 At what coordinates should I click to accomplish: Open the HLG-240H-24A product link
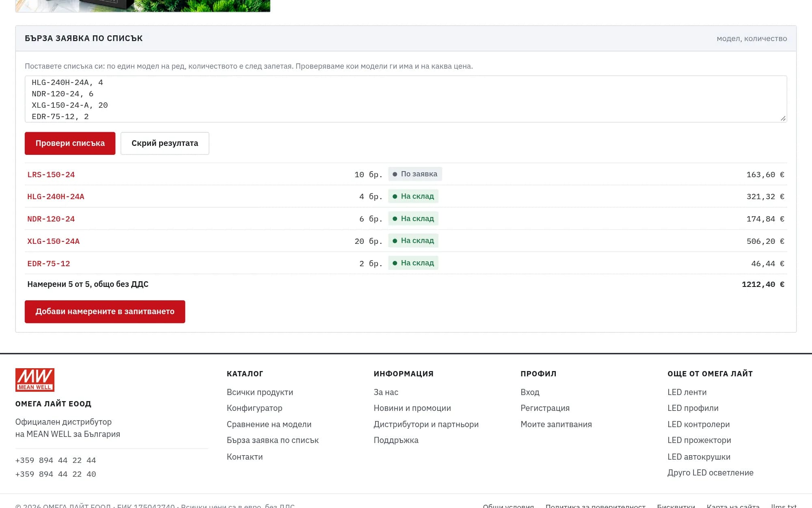(56, 197)
